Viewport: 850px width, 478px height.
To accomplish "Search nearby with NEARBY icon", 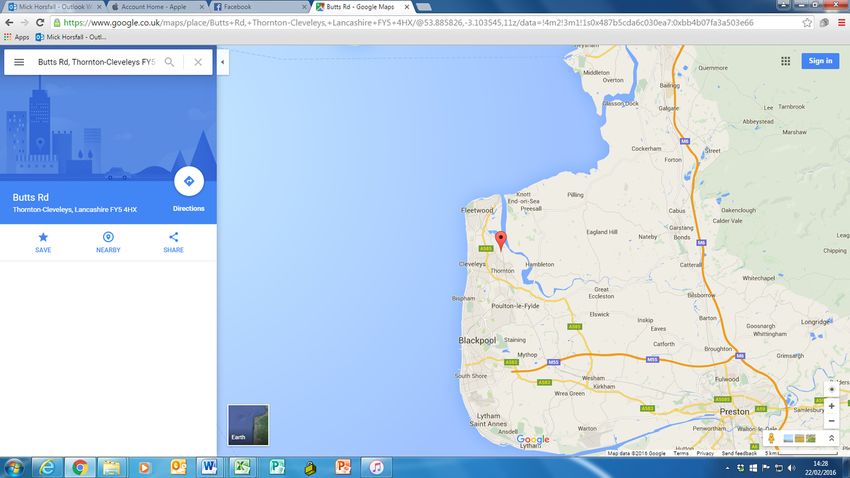I will click(108, 242).
